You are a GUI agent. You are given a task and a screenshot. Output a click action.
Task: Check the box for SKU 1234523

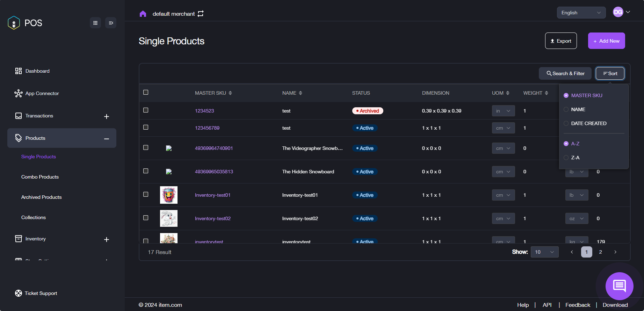(146, 110)
